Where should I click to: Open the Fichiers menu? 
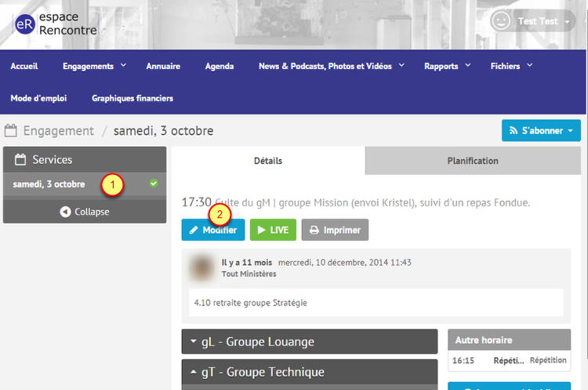(x=505, y=66)
